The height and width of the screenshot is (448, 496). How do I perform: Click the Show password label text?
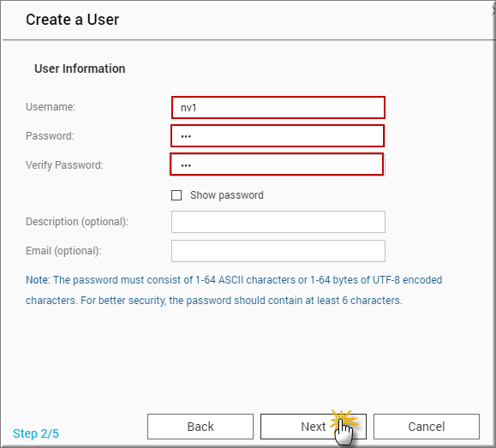[x=226, y=195]
